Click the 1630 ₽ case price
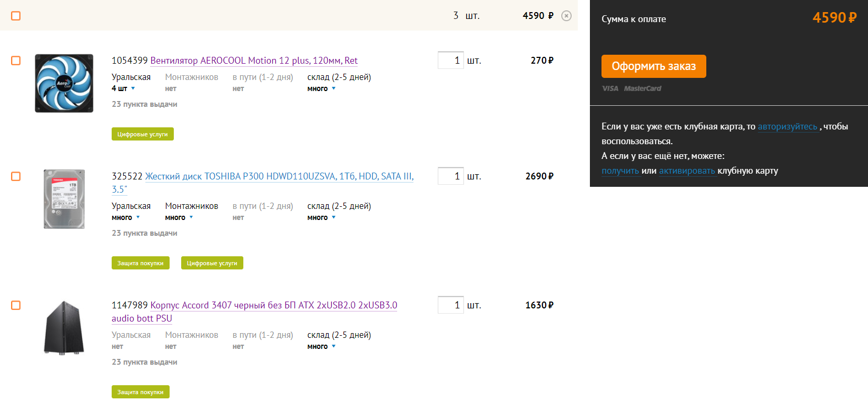 (539, 305)
